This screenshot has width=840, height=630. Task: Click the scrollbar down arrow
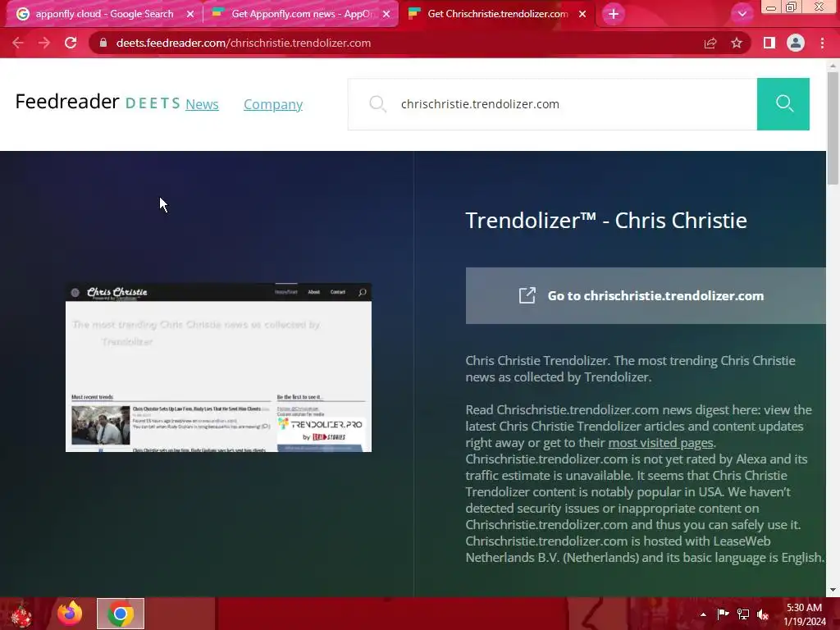pyautogui.click(x=833, y=590)
